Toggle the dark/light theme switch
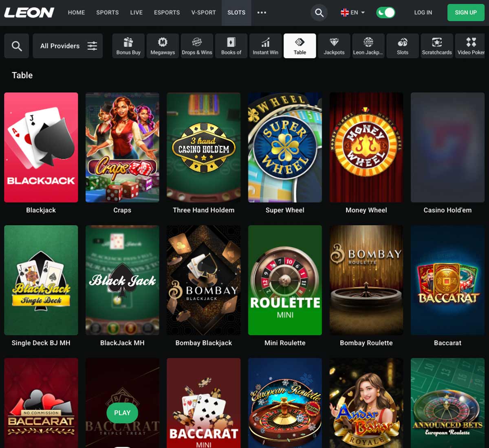Screen dimensions: 489x448 click(x=385, y=13)
